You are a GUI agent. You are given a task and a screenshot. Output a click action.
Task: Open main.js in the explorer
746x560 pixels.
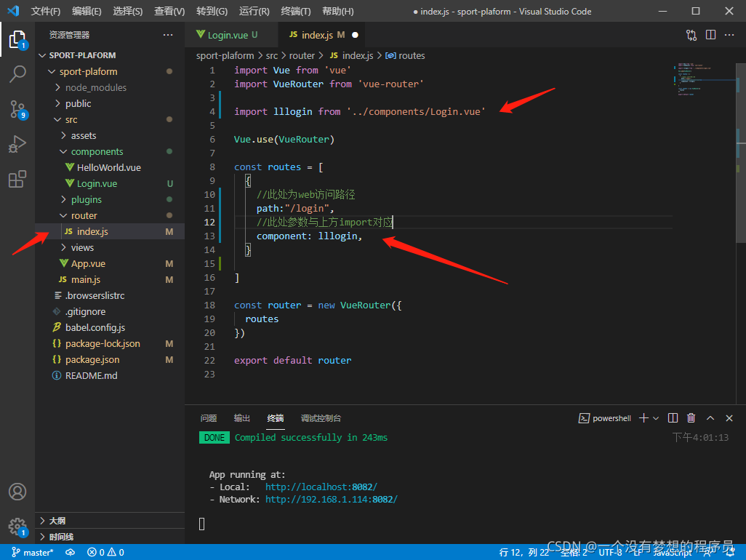[x=86, y=279]
